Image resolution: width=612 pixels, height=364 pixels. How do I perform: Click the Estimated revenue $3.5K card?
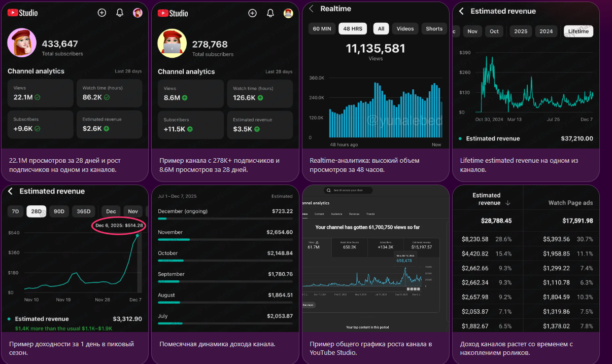click(259, 125)
